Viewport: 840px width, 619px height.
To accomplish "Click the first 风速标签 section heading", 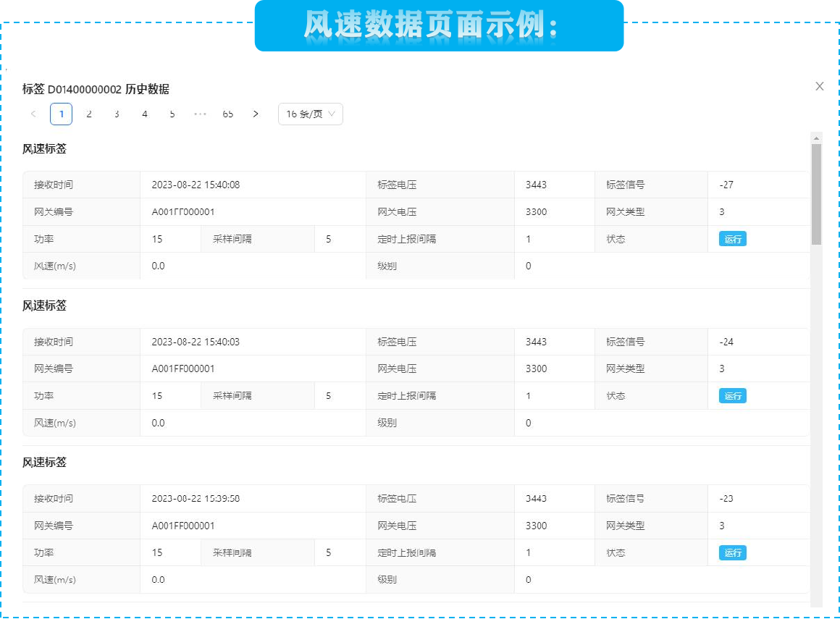I will click(44, 149).
